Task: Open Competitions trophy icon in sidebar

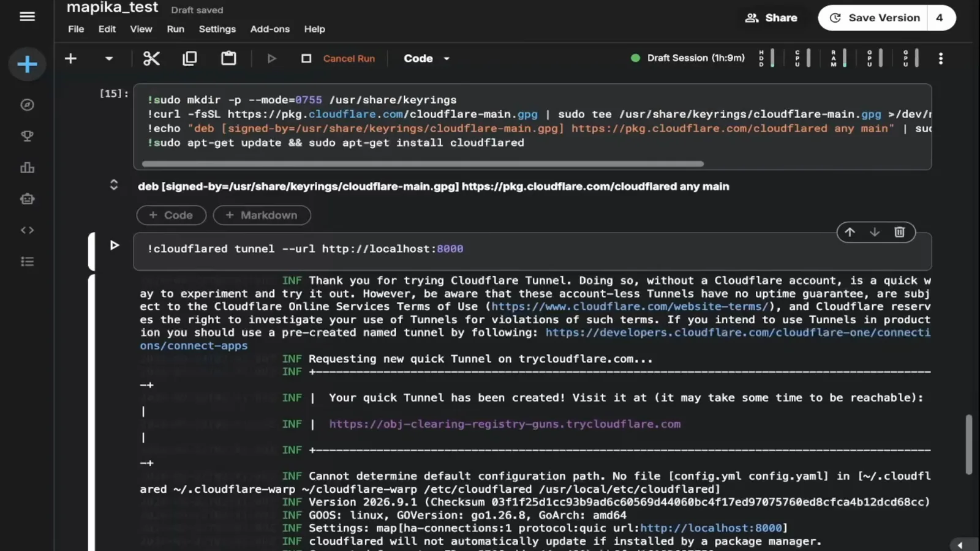Action: (27, 136)
